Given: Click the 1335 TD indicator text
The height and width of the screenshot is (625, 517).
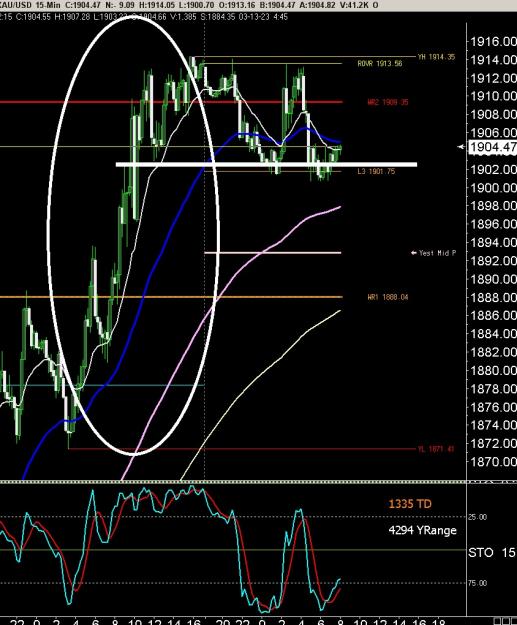Looking at the screenshot, I should [410, 504].
